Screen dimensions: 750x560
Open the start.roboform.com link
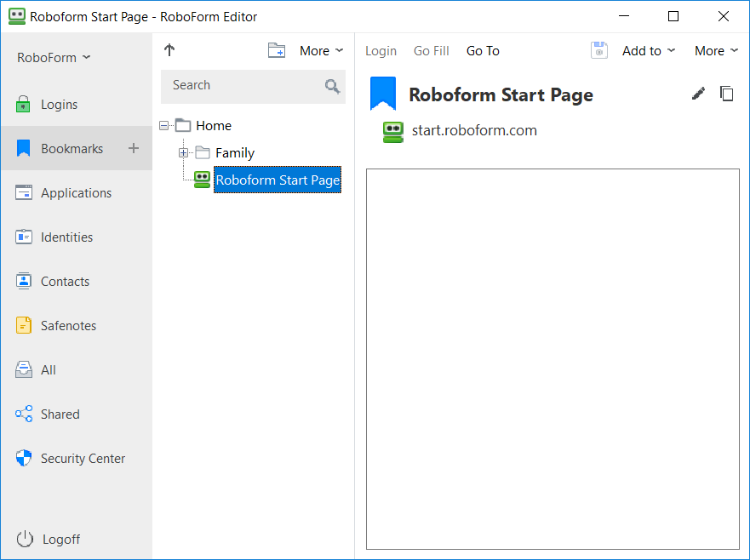[x=474, y=130]
